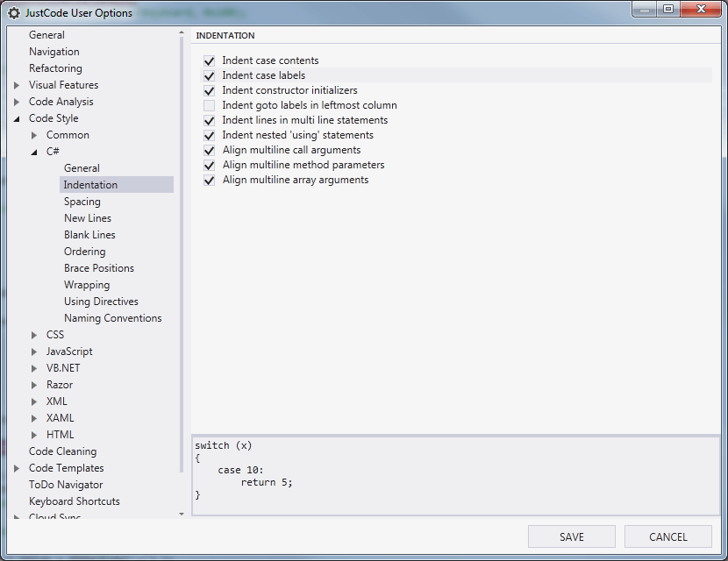Screen dimensions: 728x561
Task: Click the JustCode gear icon in title bar
Action: click(14, 13)
